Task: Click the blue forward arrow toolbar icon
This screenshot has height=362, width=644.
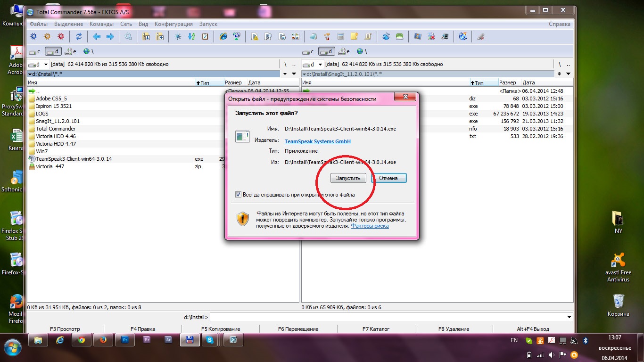Action: point(110,36)
